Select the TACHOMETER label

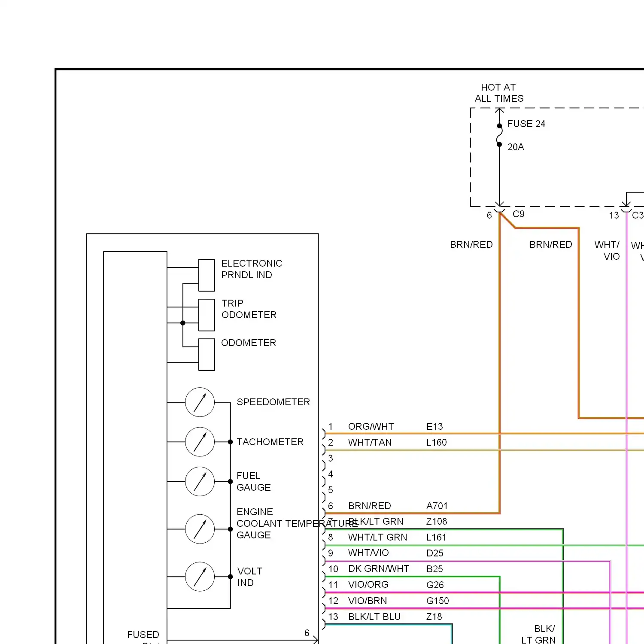tap(270, 442)
